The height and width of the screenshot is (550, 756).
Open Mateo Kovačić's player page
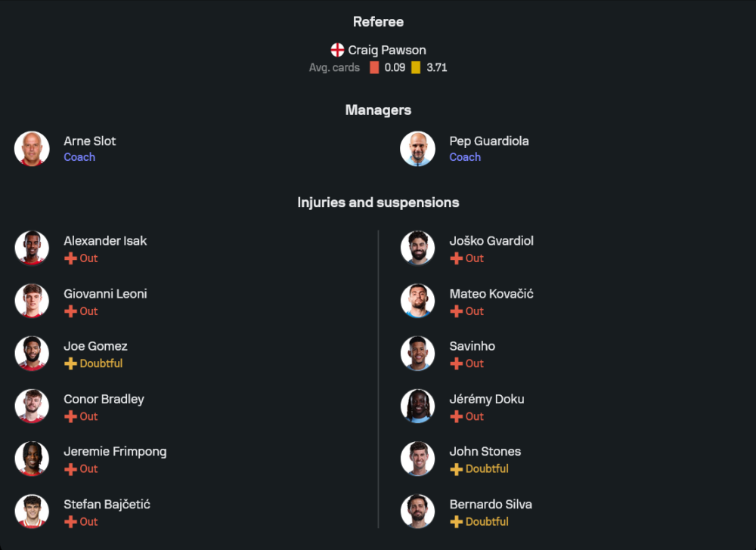[x=491, y=294]
